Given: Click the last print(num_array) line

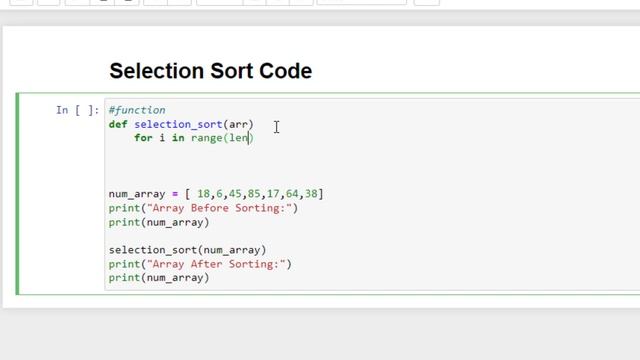Looking at the screenshot, I should coord(159,278).
